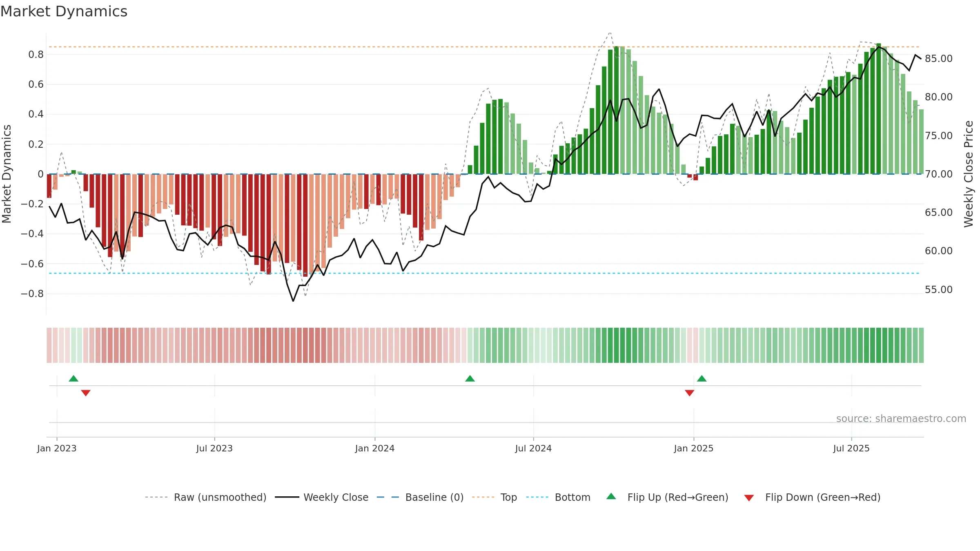The height and width of the screenshot is (551, 980).
Task: Click the red Flip Down legend triangle icon
Action: coord(749,498)
